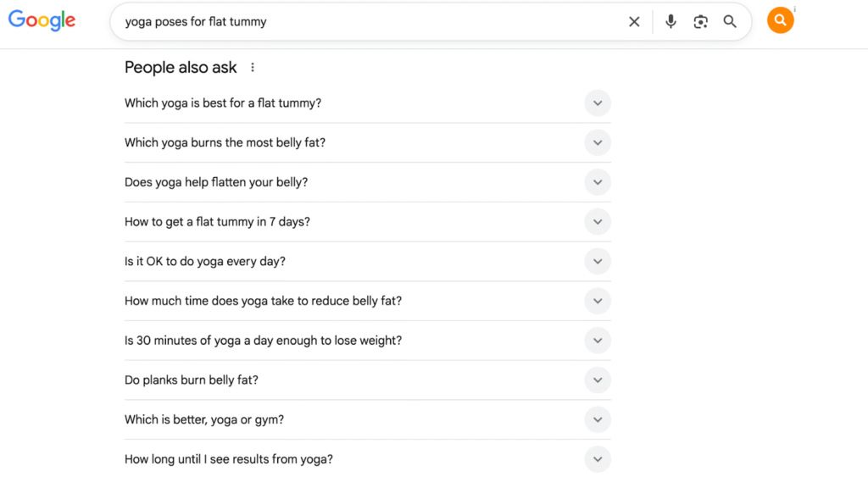Clear the search query with X icon

[634, 21]
